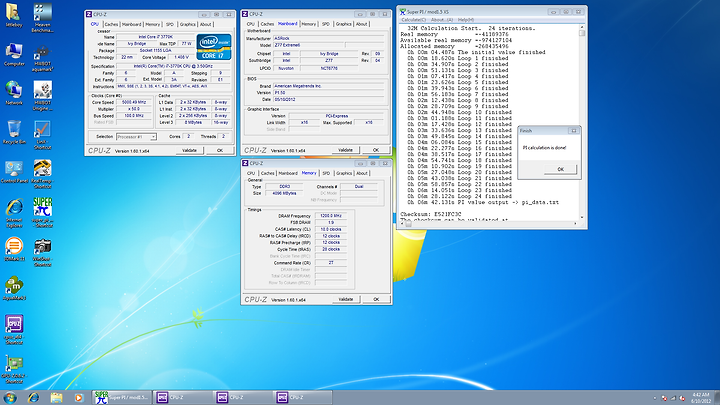The width and height of the screenshot is (720, 405).
Task: Switch to CPU tab in the Mainboard CPU-Z window
Action: click(x=251, y=24)
